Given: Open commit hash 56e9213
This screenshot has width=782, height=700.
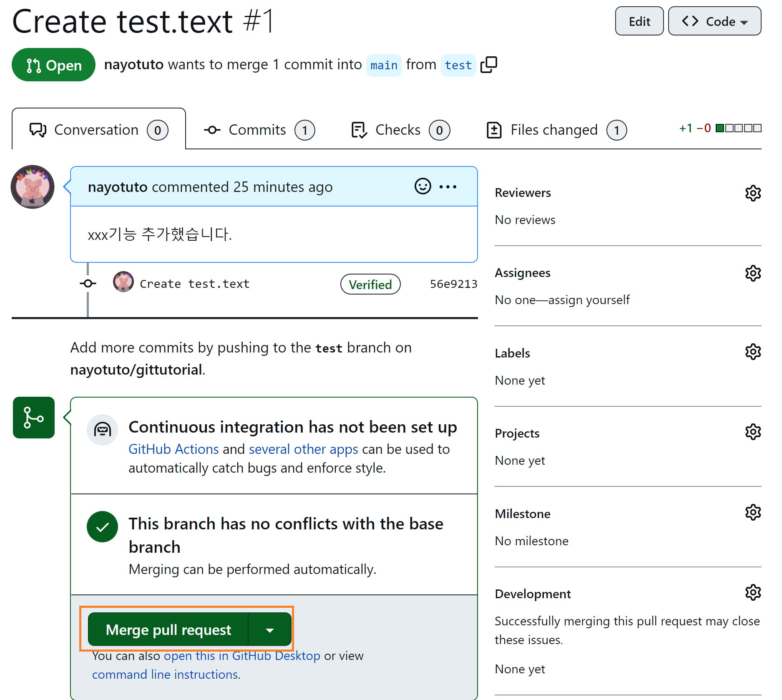Looking at the screenshot, I should (x=453, y=284).
